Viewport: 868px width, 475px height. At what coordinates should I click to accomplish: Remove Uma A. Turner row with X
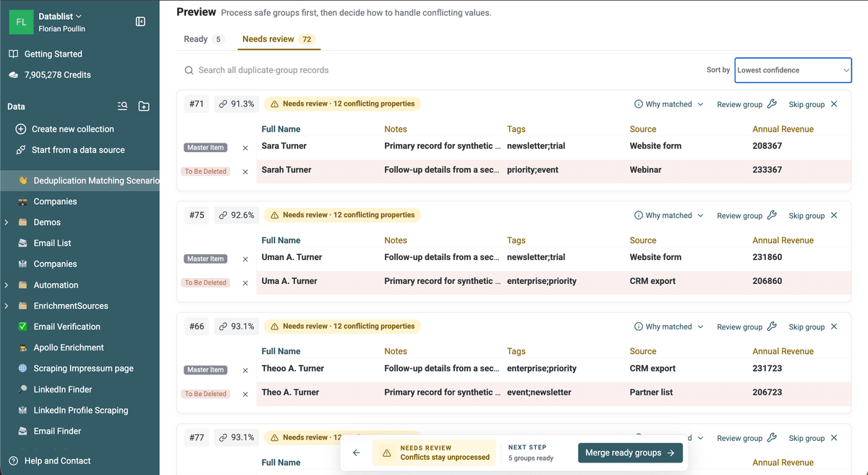coord(245,283)
